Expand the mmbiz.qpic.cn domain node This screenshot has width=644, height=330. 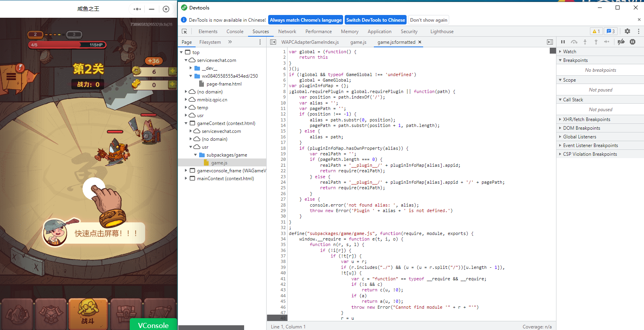tap(186, 100)
